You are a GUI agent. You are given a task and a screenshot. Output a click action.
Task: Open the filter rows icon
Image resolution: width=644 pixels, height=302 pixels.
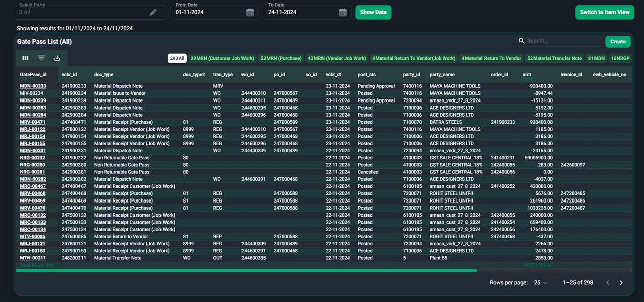tap(41, 58)
